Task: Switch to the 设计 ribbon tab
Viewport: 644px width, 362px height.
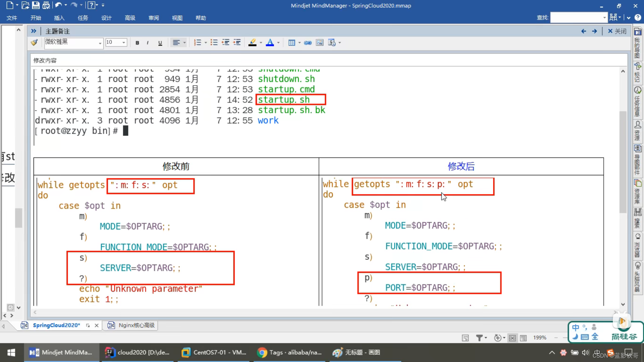Action: tap(106, 18)
